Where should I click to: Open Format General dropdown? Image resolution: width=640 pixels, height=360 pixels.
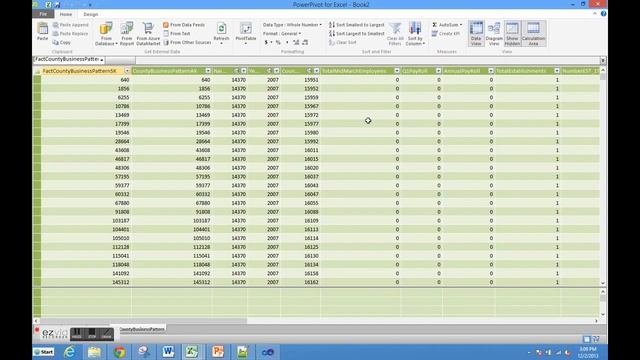tap(282, 33)
